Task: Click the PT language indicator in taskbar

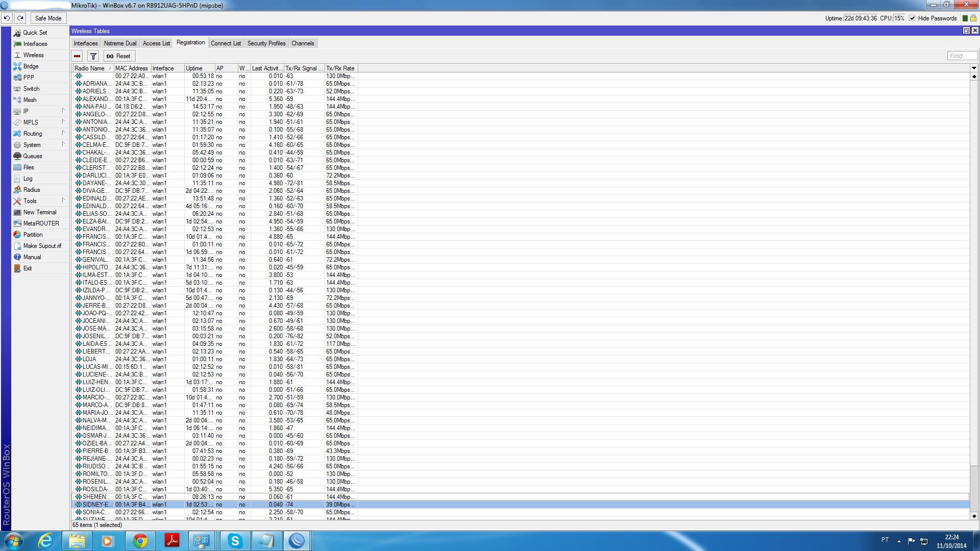Action: 885,540
